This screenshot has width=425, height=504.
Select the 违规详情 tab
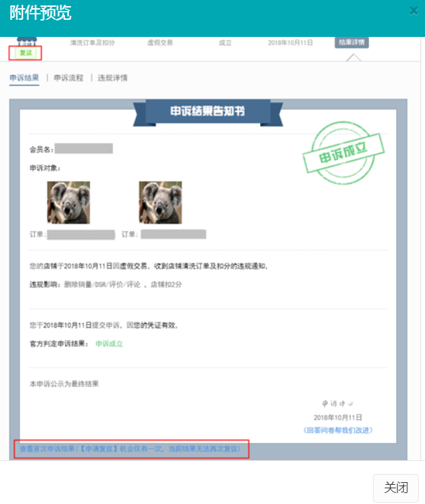point(113,78)
